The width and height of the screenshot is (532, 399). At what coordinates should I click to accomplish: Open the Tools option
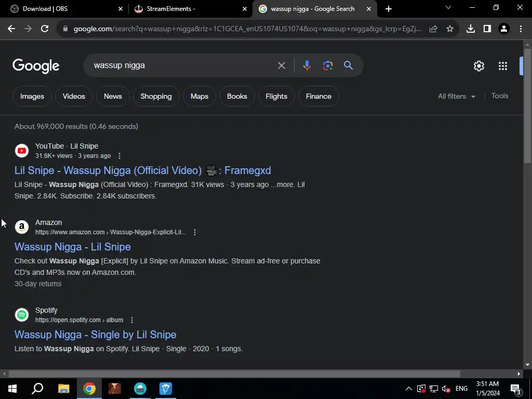coord(500,96)
